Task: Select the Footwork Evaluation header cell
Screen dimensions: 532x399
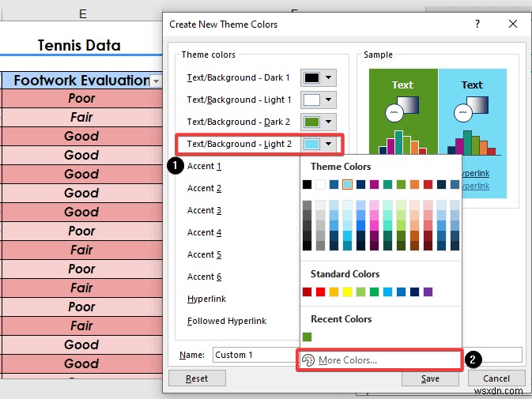Action: (x=81, y=81)
